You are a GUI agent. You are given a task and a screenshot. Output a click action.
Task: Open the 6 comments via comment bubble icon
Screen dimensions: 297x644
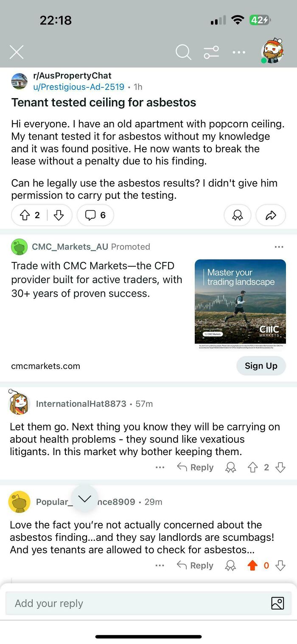95,215
